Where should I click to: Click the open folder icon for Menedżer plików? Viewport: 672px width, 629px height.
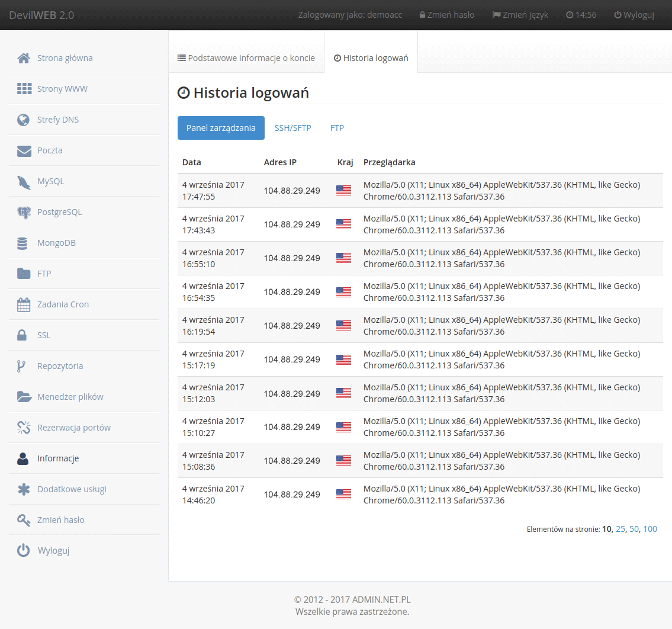(x=24, y=397)
